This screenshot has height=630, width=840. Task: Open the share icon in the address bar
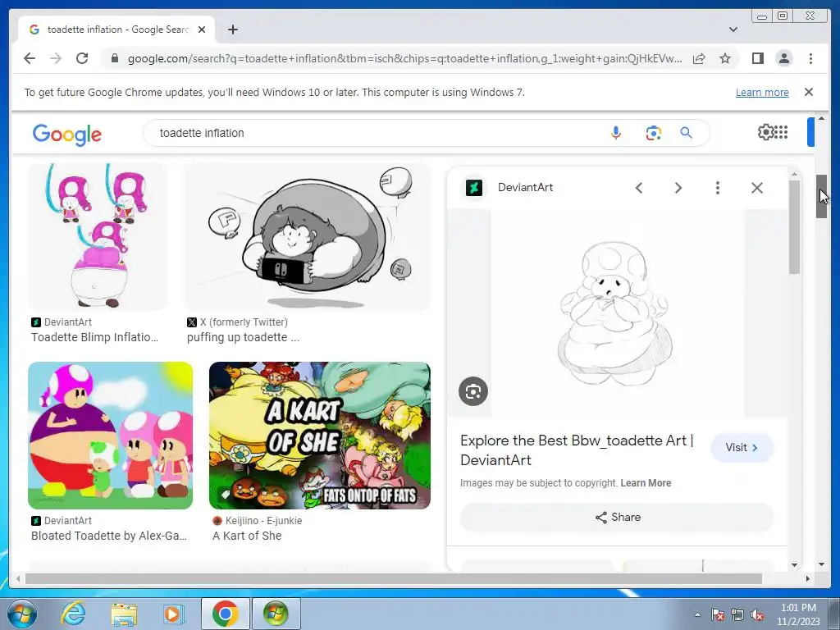(699, 58)
